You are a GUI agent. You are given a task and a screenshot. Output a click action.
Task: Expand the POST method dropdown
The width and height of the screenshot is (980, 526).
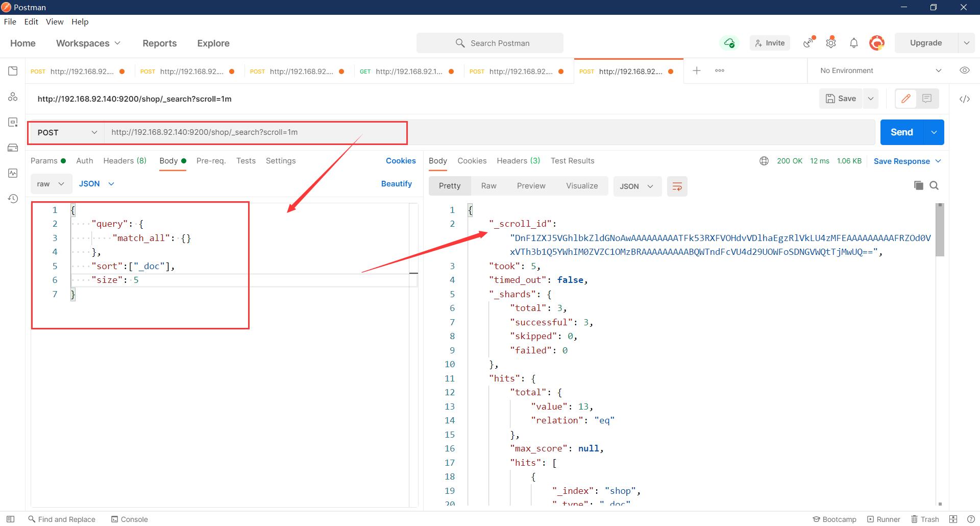66,132
